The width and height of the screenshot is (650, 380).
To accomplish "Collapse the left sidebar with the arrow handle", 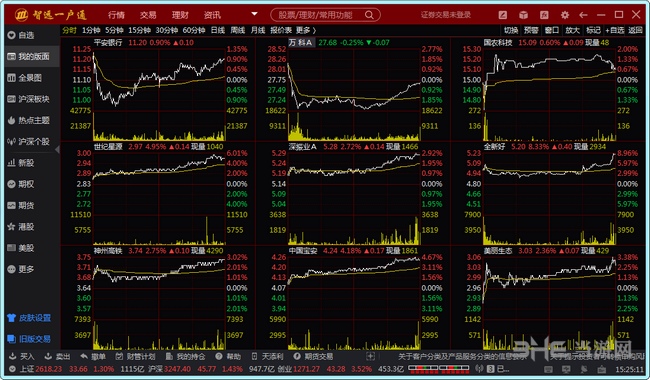I will point(58,149).
